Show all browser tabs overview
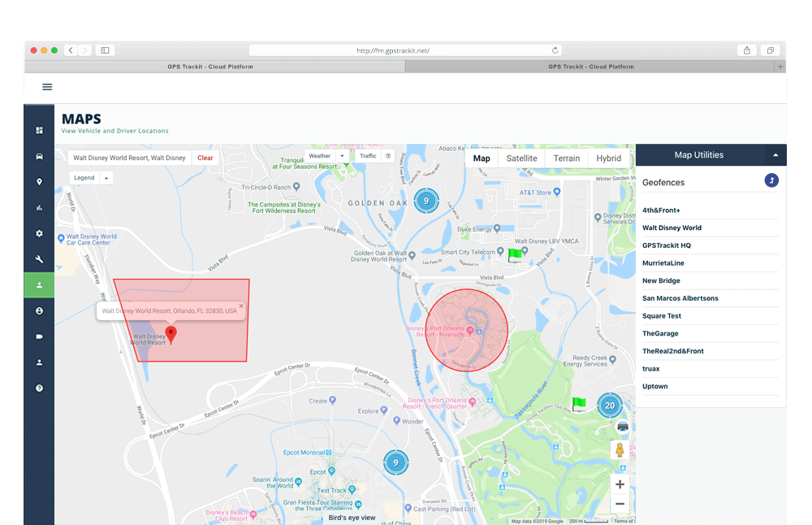The height and width of the screenshot is (525, 812). 770,50
